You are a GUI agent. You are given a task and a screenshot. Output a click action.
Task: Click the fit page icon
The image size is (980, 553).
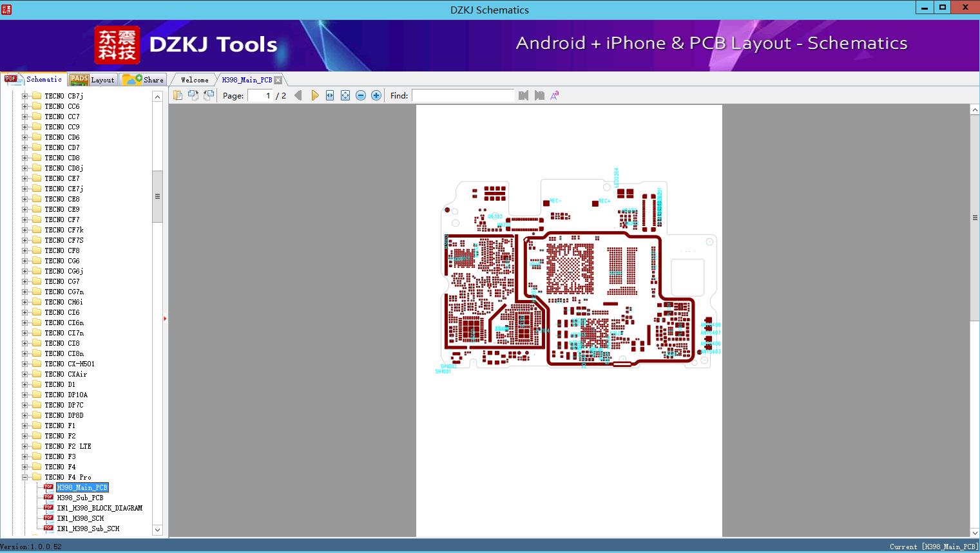(x=345, y=95)
